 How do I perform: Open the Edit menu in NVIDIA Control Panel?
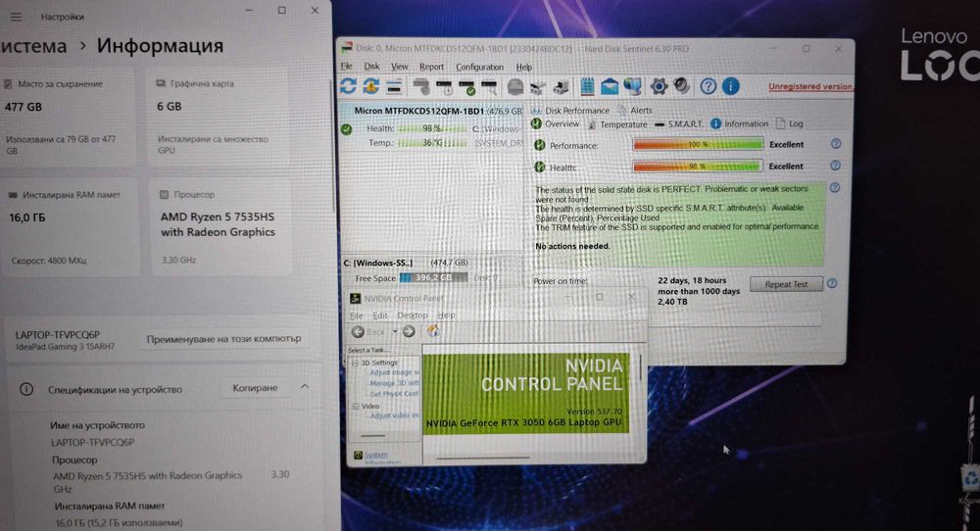[380, 315]
